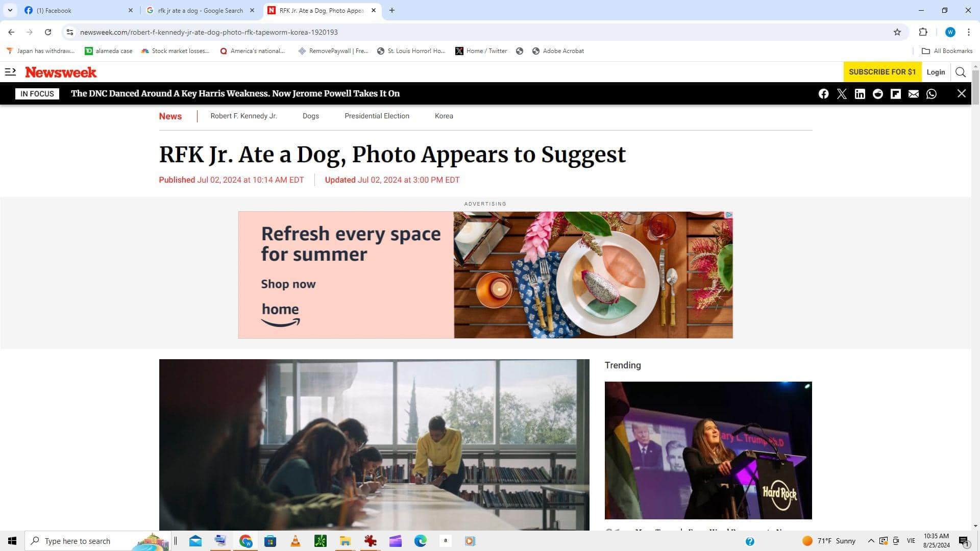980x551 pixels.
Task: Switch to the Facebook browser tab
Action: (x=77, y=10)
